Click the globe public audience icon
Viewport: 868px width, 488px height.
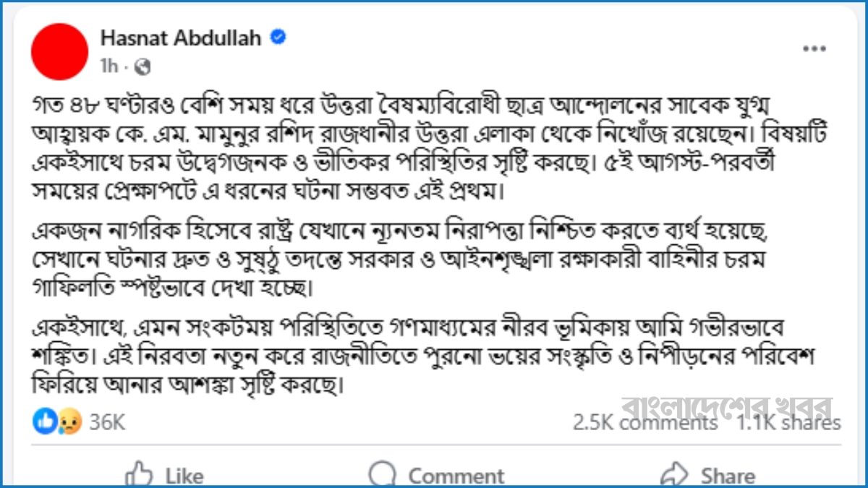point(143,67)
